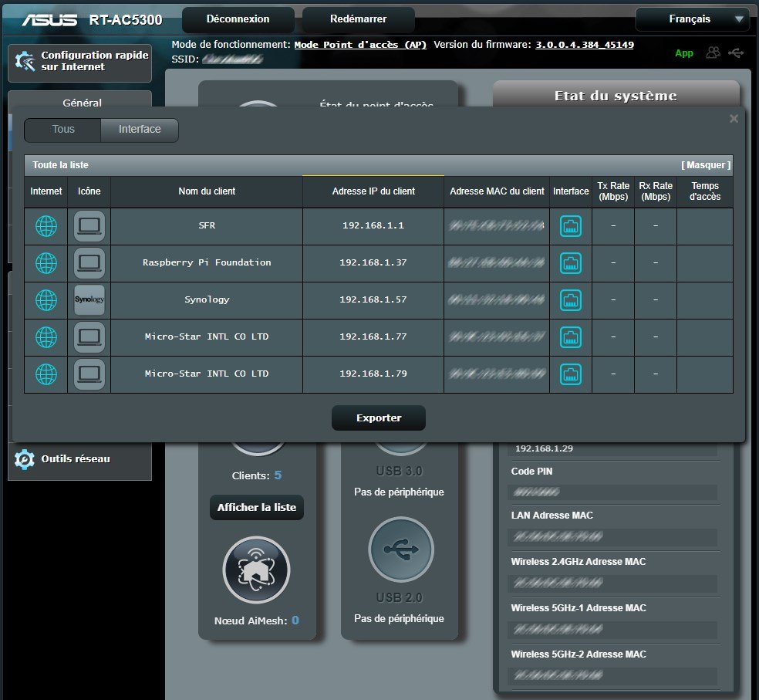
Task: Click the quick Internet setup wizard icon
Action: (x=25, y=61)
